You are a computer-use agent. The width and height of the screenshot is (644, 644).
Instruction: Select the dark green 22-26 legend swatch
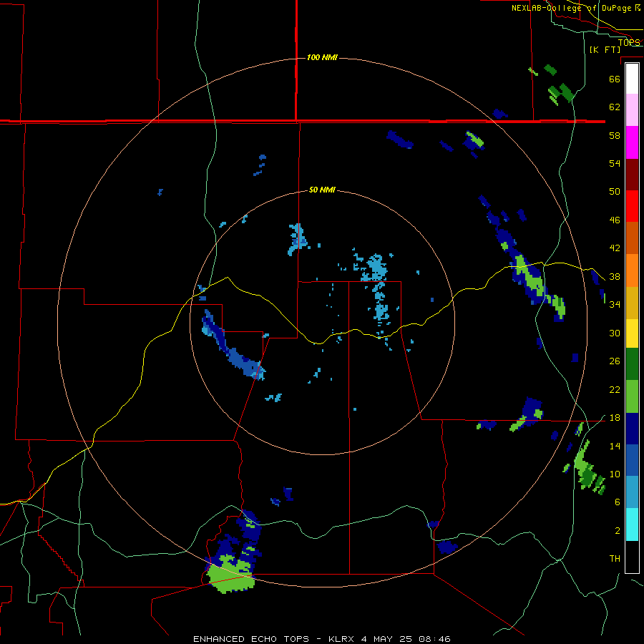(x=632, y=364)
